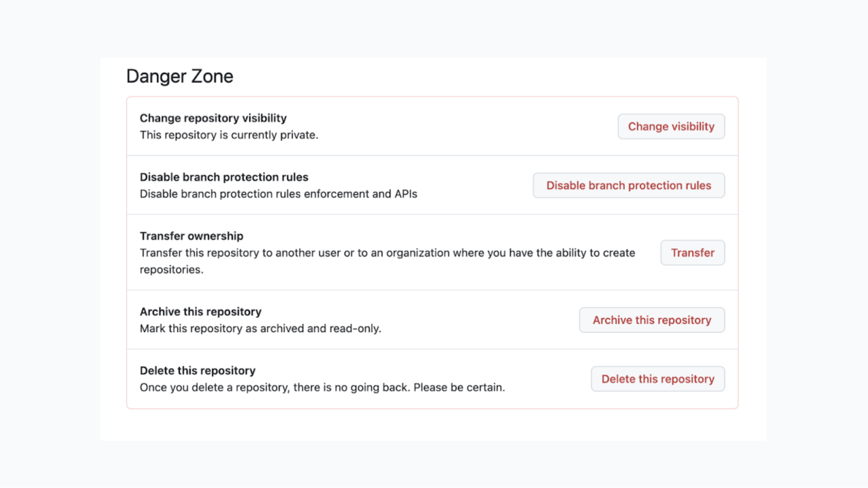Select the word repositories in transfer description
This screenshot has width=868, height=488.
tap(171, 269)
